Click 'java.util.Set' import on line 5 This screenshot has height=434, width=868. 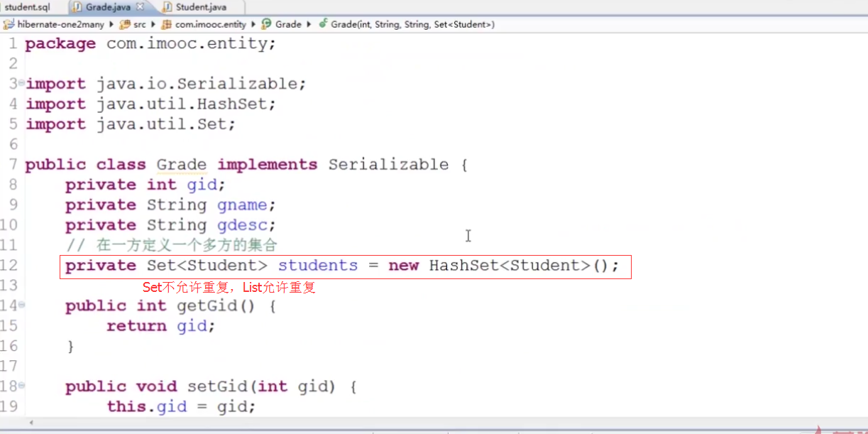161,124
